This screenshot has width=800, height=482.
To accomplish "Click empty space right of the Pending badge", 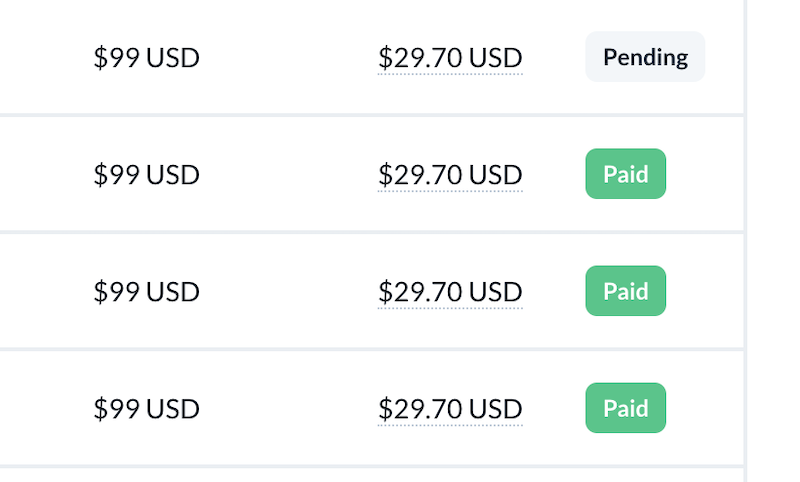I will (x=724, y=57).
